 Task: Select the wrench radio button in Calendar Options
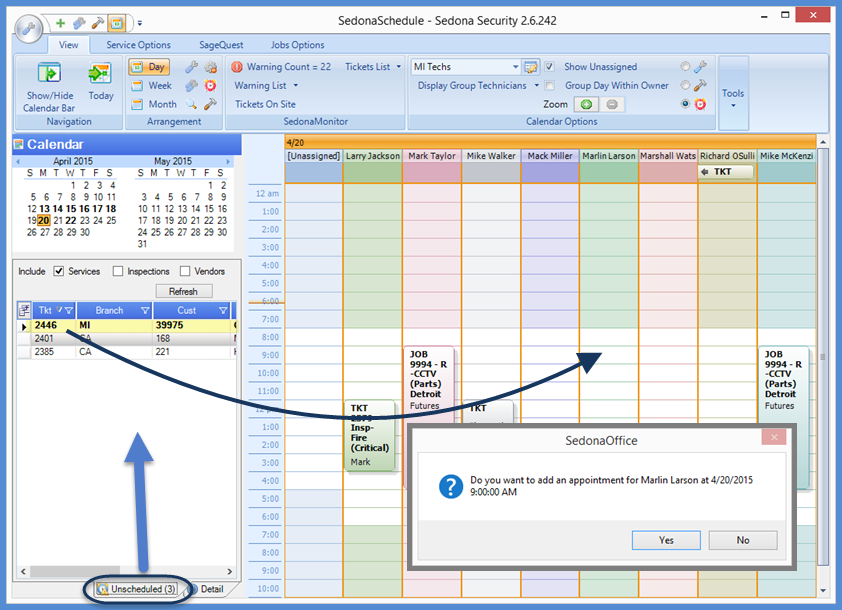pyautogui.click(x=685, y=67)
